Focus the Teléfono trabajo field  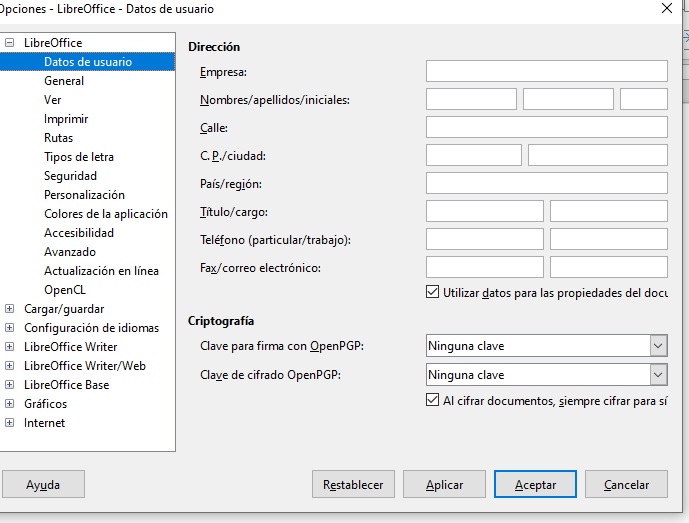point(609,239)
